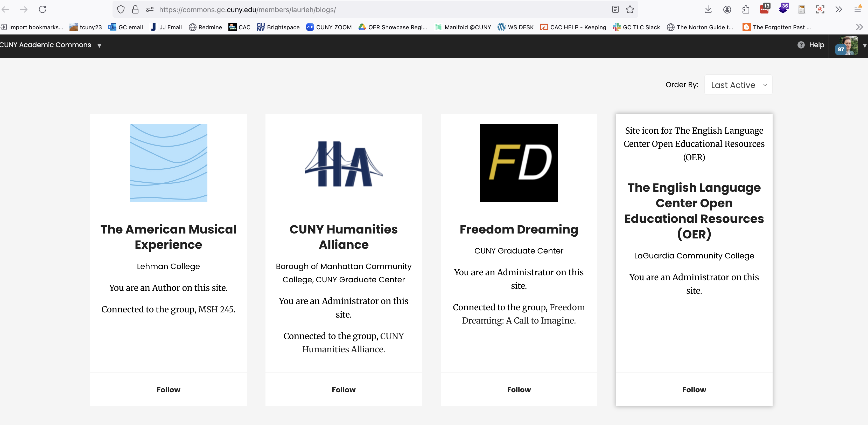Open the Redmine bookmark
This screenshot has height=425, width=868.
[x=205, y=27]
